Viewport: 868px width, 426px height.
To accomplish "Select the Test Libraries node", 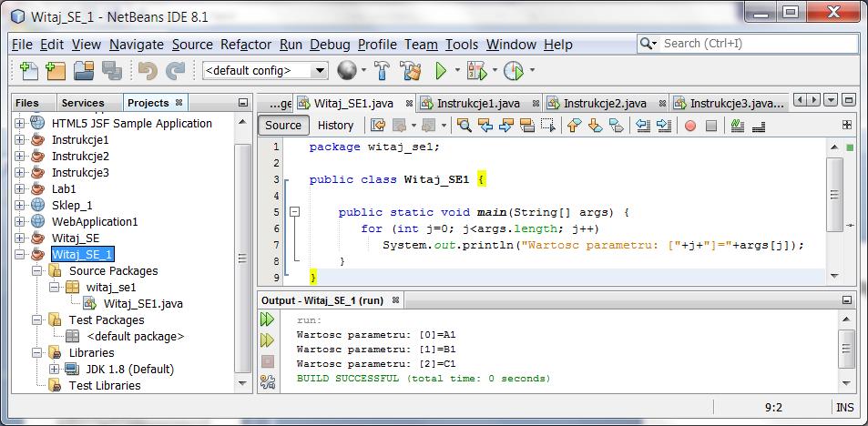I will (105, 386).
